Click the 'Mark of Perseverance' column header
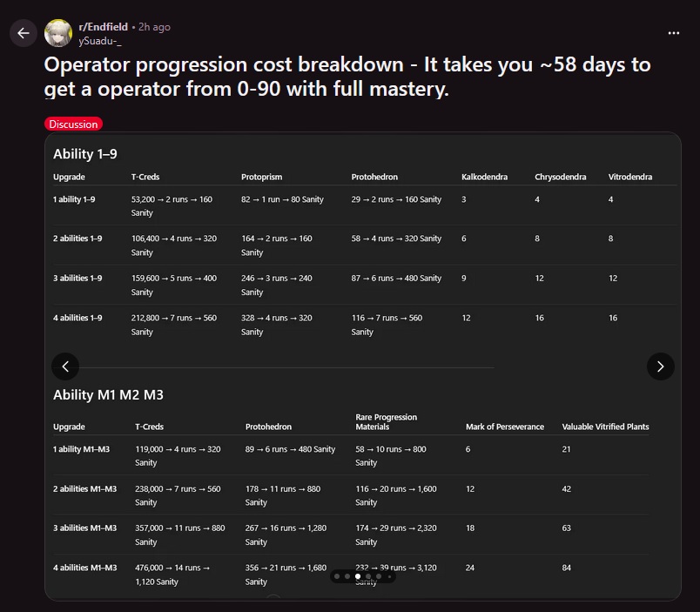The height and width of the screenshot is (612, 700). click(x=505, y=427)
